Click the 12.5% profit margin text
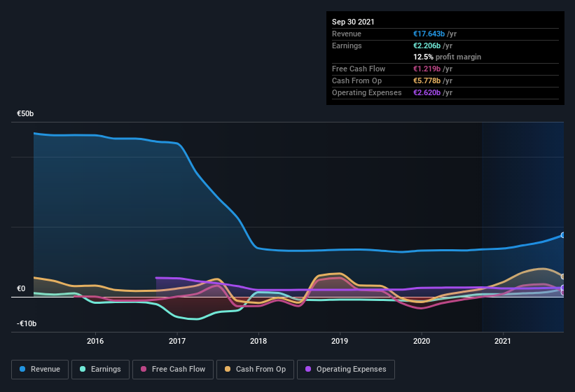The width and height of the screenshot is (575, 392). tap(447, 57)
